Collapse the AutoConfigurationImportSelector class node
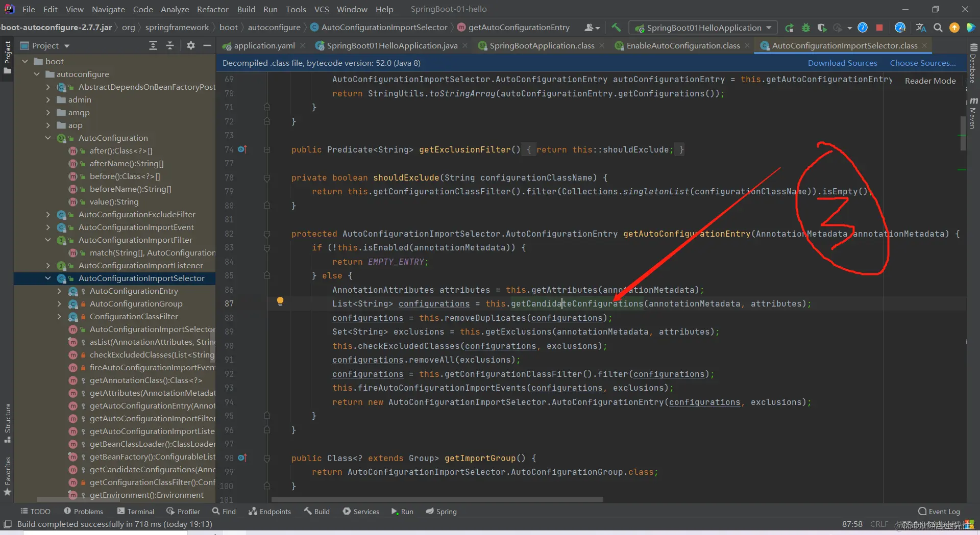This screenshot has height=535, width=980. point(48,278)
